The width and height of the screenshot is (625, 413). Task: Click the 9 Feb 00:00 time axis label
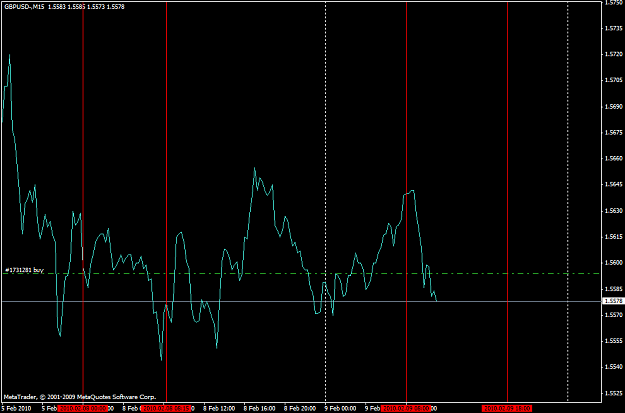click(x=340, y=409)
